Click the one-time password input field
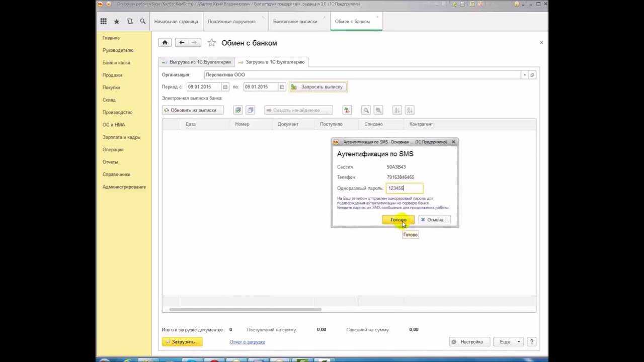 pos(405,188)
